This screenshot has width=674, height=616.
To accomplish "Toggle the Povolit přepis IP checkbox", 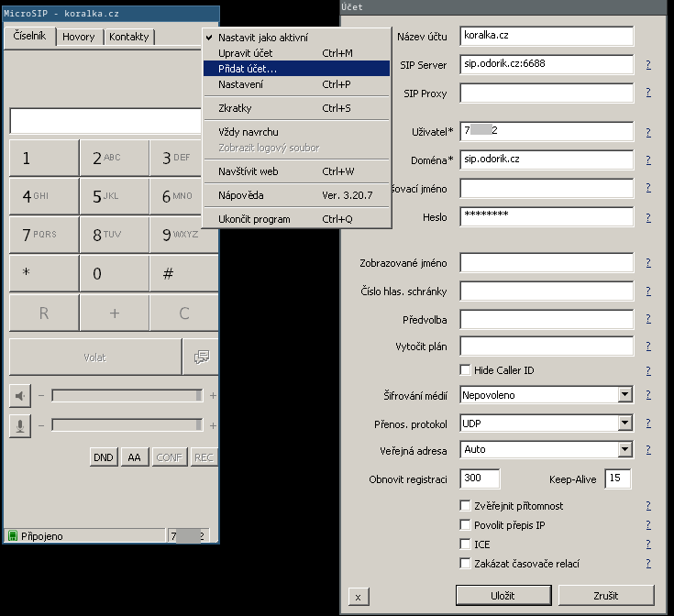I will pos(465,525).
